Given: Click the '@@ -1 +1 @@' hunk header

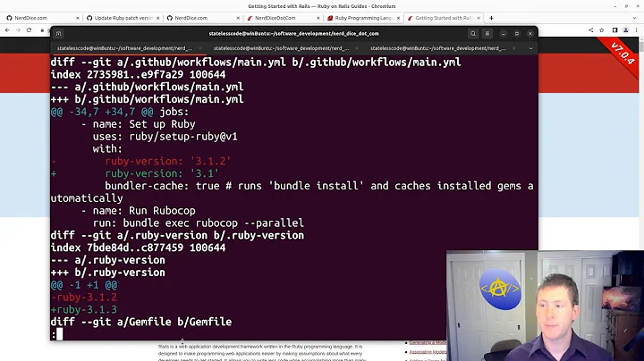Looking at the screenshot, I should 84,285.
